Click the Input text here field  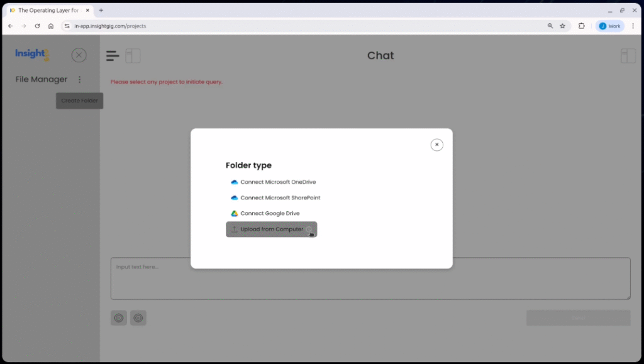tap(370, 279)
